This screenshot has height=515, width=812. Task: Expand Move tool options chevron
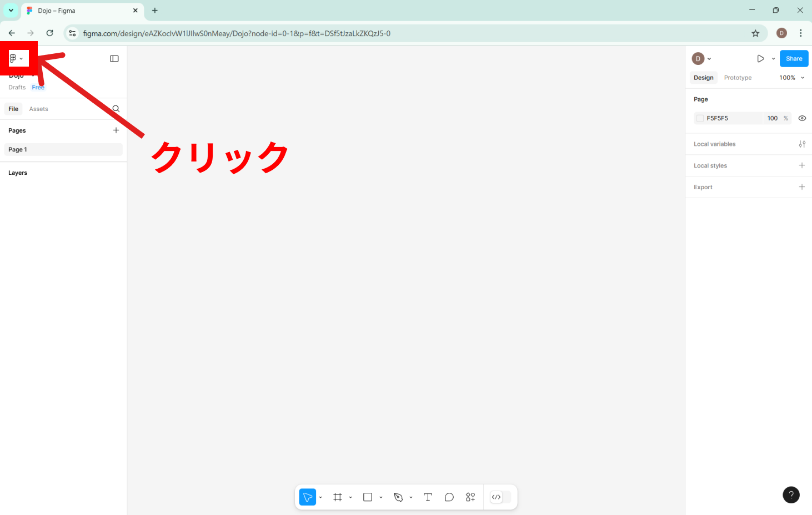[320, 497]
